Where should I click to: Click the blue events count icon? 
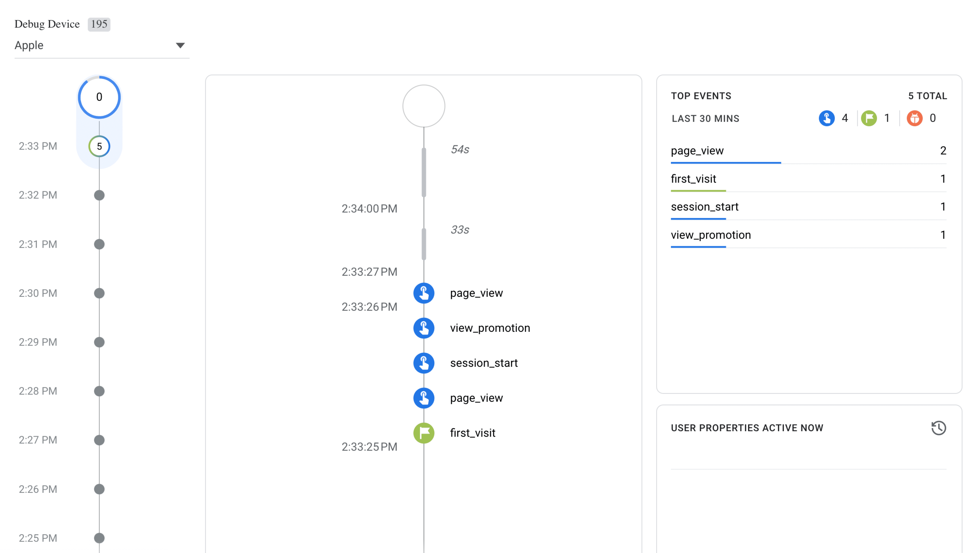(x=826, y=118)
